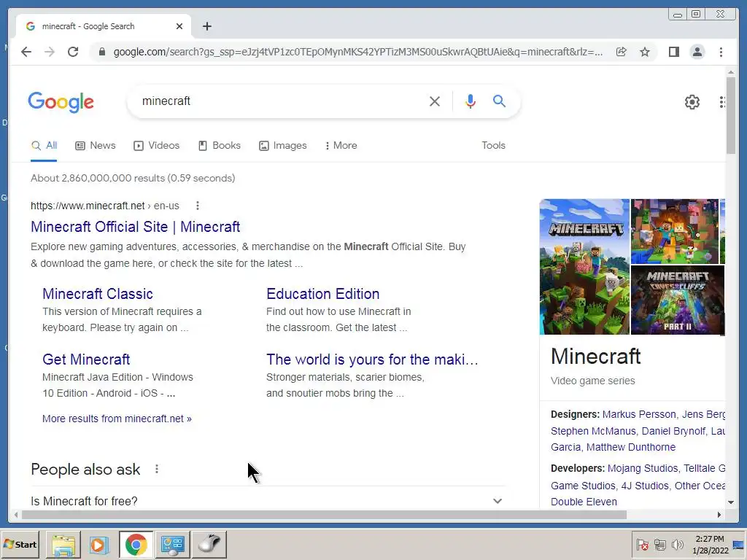This screenshot has width=747, height=560.
Task: Click the Google search input field
Action: [281, 101]
